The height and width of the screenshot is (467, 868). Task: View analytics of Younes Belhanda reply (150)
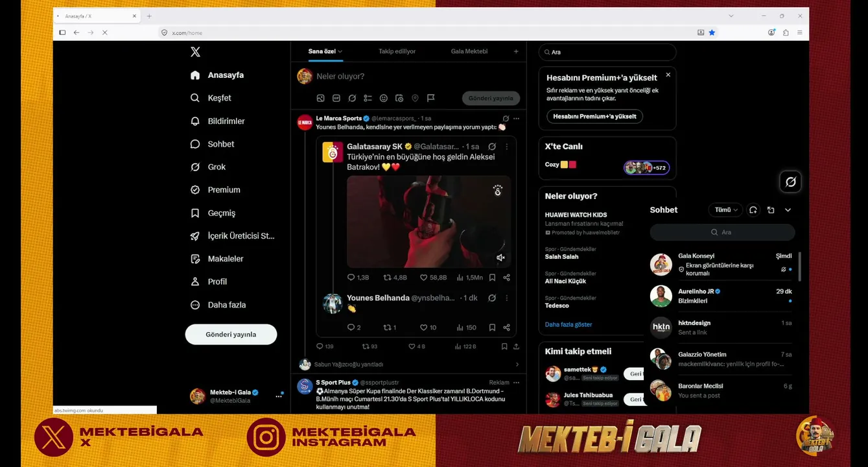pos(466,328)
